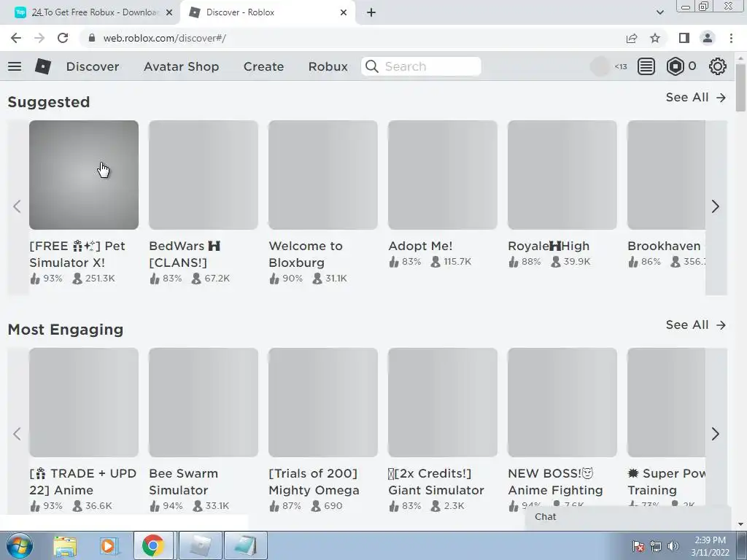View site information via the padlock icon
747x560 pixels.
(92, 38)
